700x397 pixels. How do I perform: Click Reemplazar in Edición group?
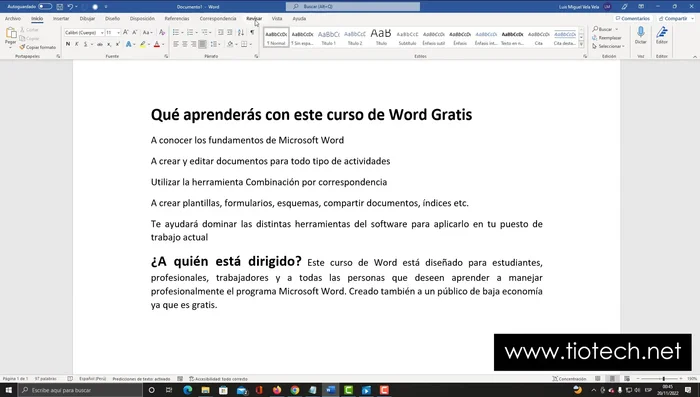tap(607, 38)
